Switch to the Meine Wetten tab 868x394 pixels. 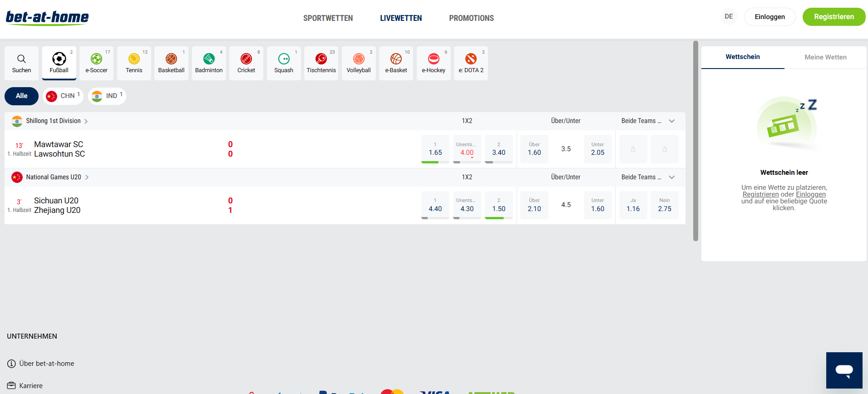825,57
